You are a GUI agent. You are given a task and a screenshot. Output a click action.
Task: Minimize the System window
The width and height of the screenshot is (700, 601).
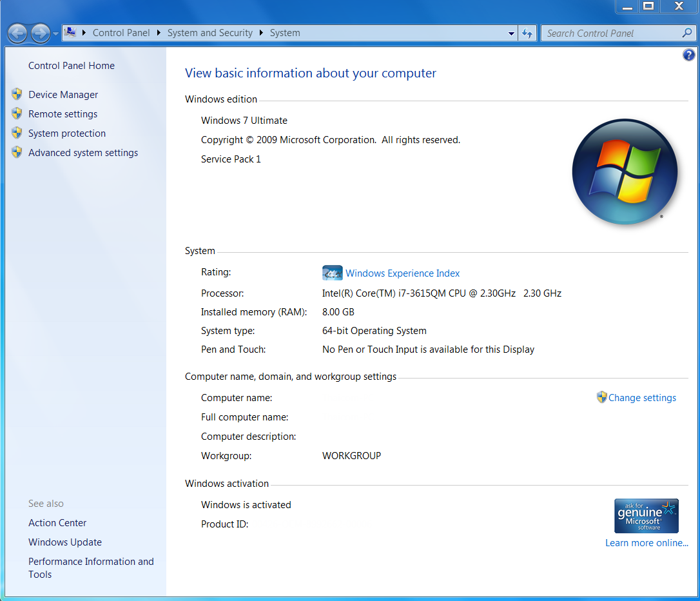627,6
